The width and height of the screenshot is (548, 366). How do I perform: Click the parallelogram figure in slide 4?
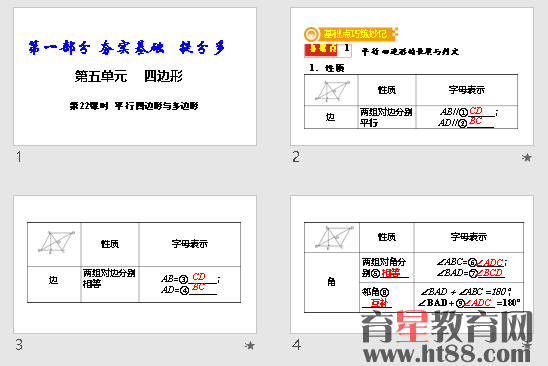point(334,237)
